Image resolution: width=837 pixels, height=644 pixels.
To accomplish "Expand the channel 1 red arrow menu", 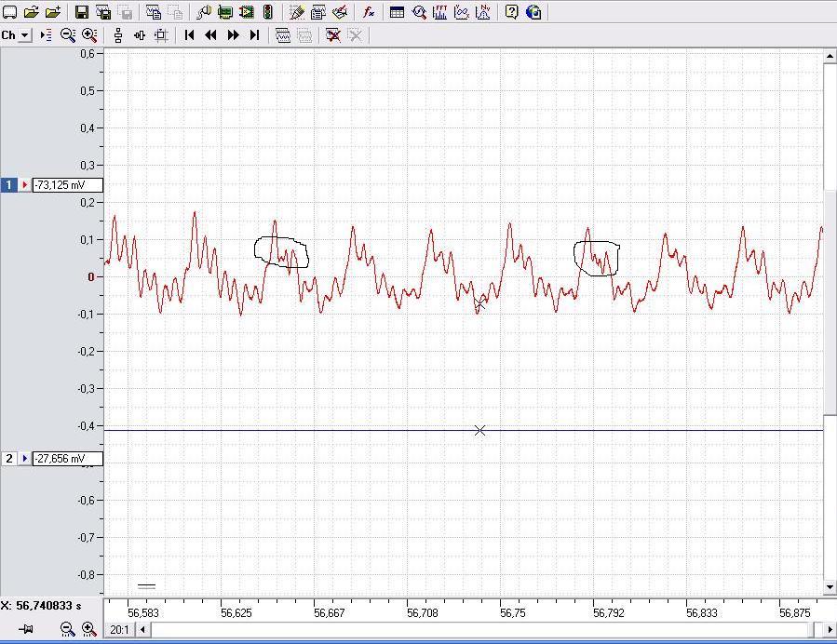I will 24,185.
